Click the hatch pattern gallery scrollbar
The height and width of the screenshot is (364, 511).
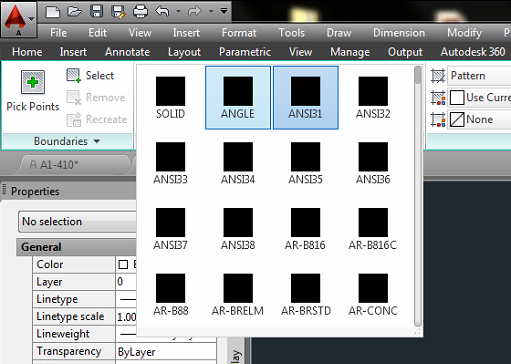pyautogui.click(x=418, y=197)
